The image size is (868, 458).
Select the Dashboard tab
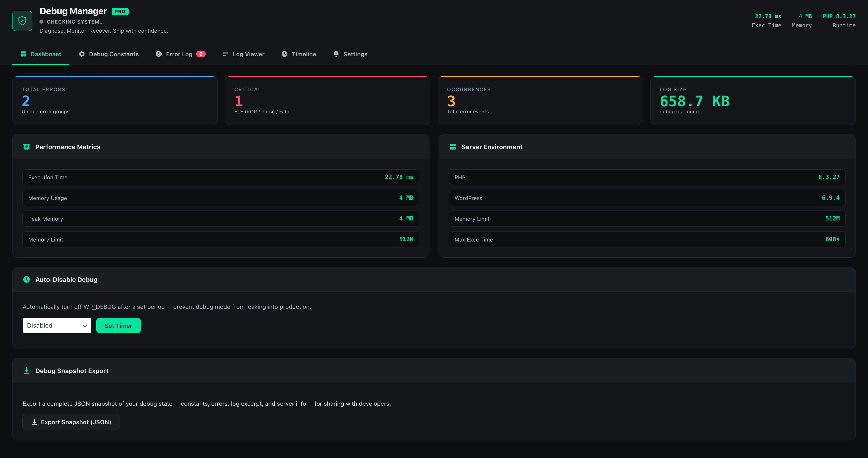coord(41,54)
